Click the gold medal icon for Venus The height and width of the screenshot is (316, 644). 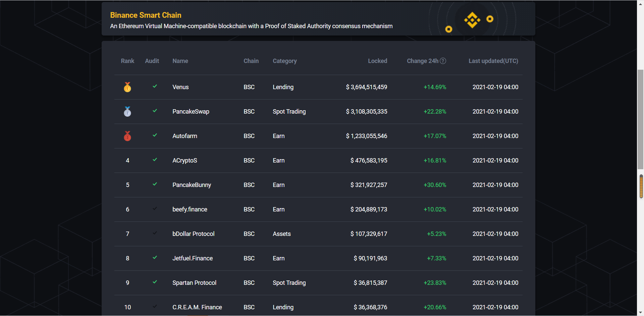click(x=127, y=87)
